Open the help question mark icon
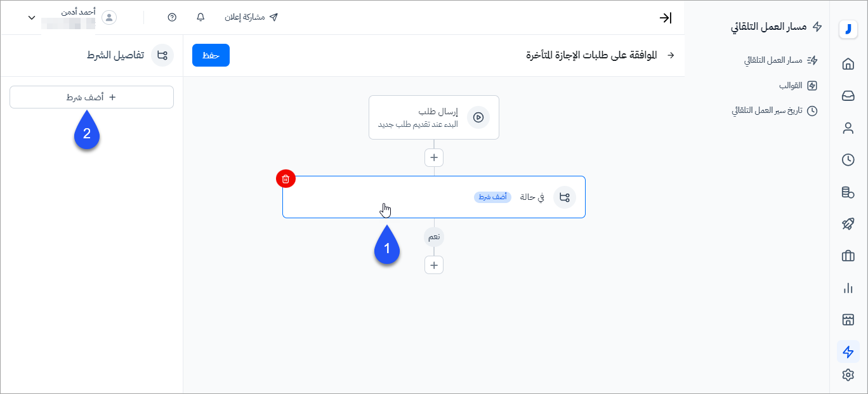Image resolution: width=868 pixels, height=394 pixels. 172,17
